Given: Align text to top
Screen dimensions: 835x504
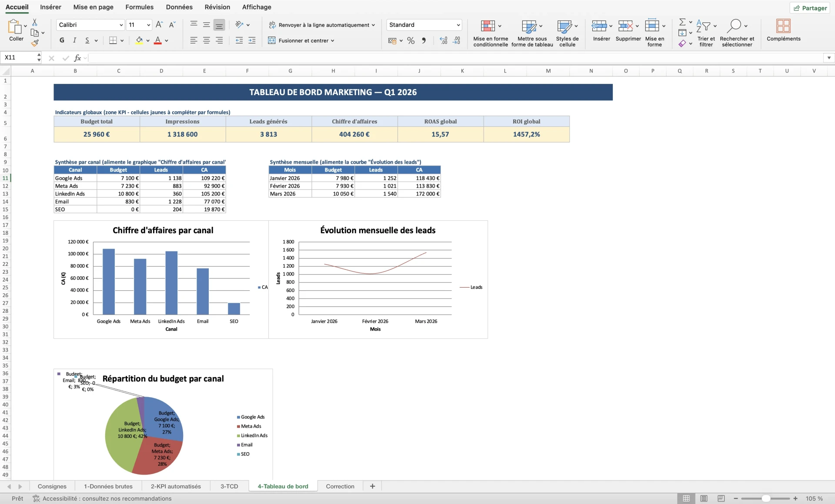Looking at the screenshot, I should [194, 25].
